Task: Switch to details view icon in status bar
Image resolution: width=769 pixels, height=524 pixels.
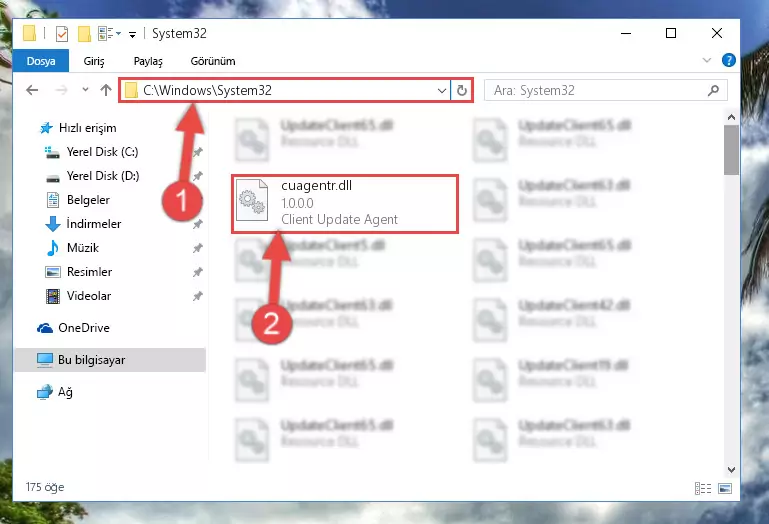Action: click(x=703, y=488)
